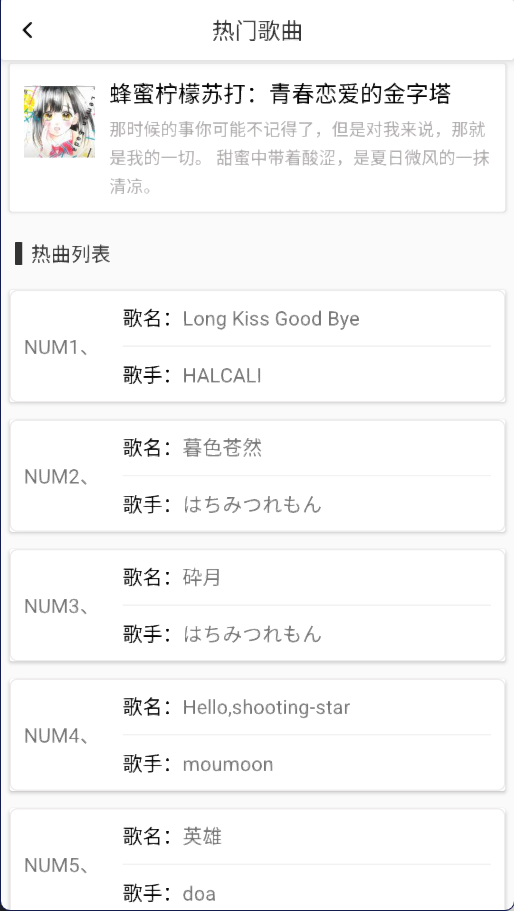The height and width of the screenshot is (911, 514).
Task: Click the 热曲列表 section header
Action: point(70,254)
